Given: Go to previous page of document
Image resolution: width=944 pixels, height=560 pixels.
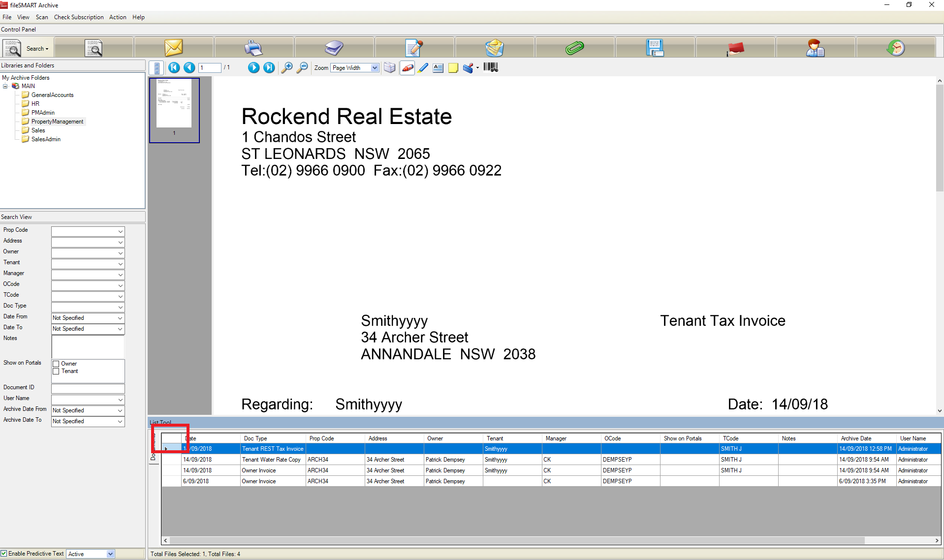Looking at the screenshot, I should pyautogui.click(x=189, y=68).
